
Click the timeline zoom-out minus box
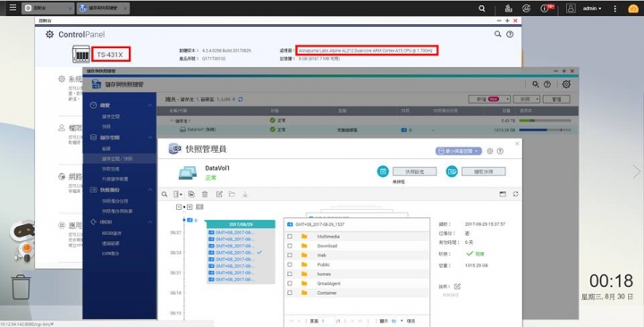[x=179, y=207]
